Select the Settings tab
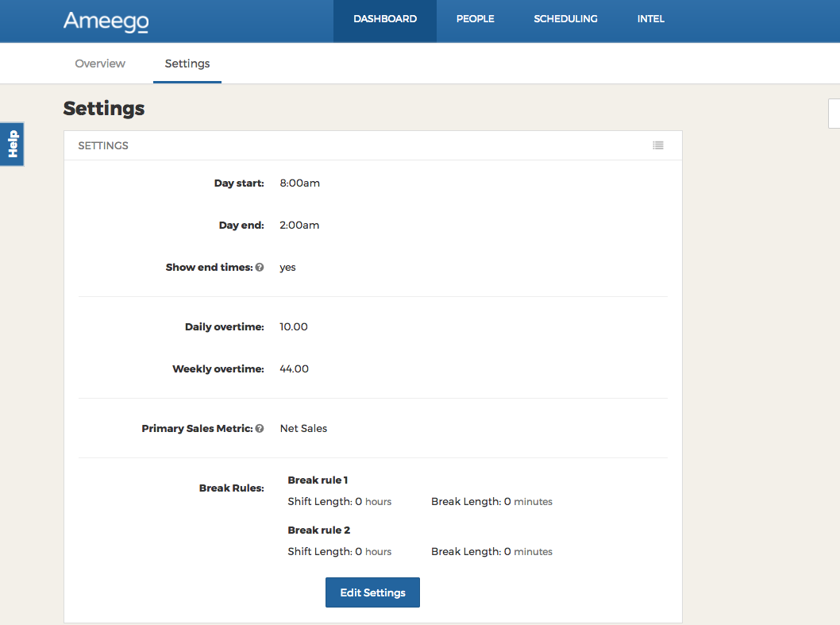This screenshot has width=840, height=625. [x=187, y=64]
